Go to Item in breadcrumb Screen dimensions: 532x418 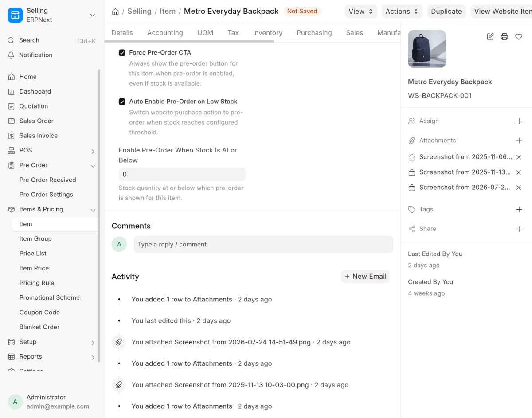pyautogui.click(x=168, y=11)
